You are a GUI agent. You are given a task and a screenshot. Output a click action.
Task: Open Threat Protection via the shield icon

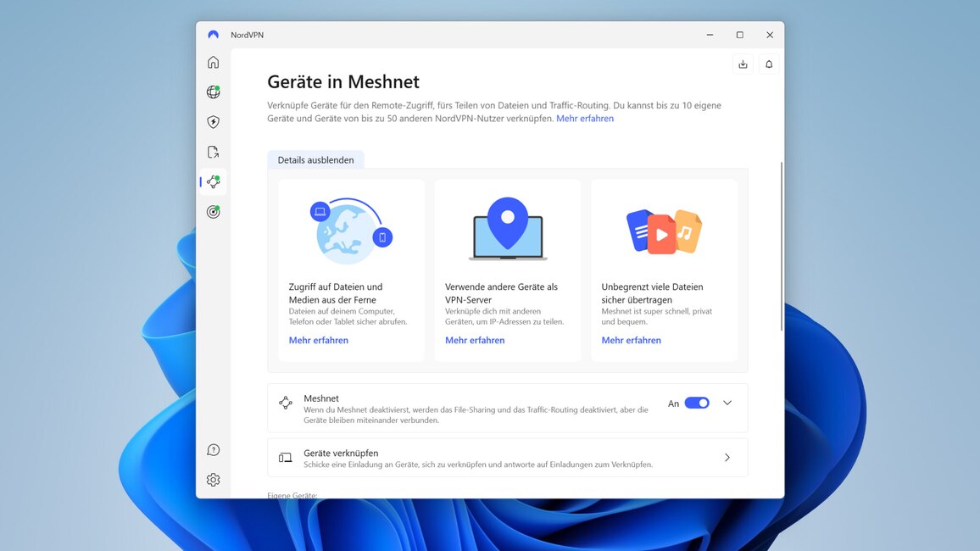213,121
